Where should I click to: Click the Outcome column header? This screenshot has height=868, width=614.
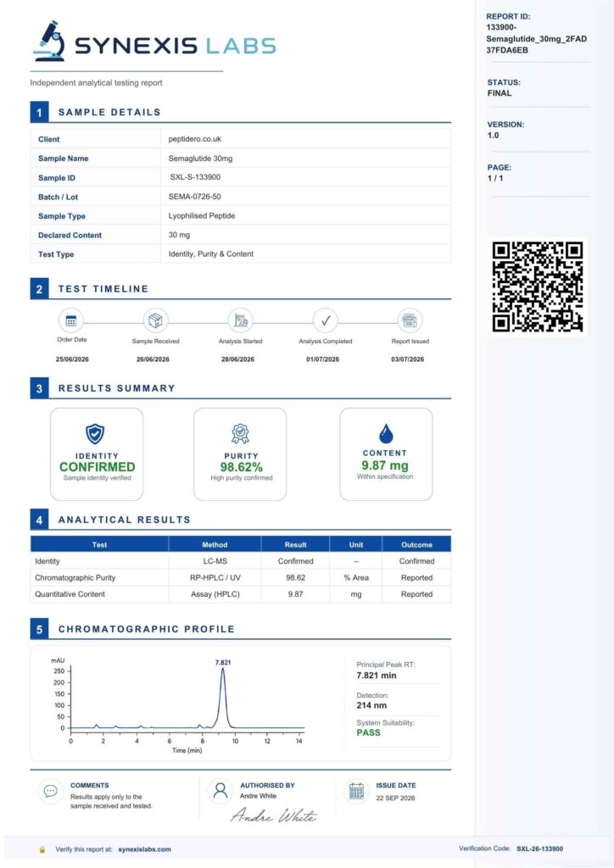[x=417, y=545]
